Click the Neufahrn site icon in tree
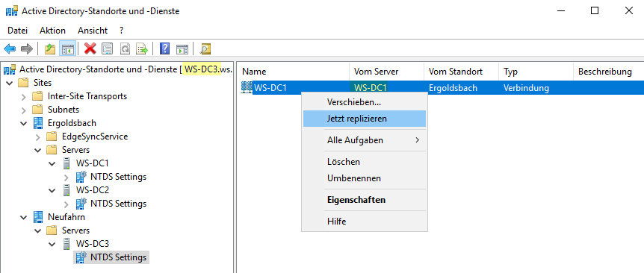Screen dimensions: 644x273 click(x=39, y=217)
